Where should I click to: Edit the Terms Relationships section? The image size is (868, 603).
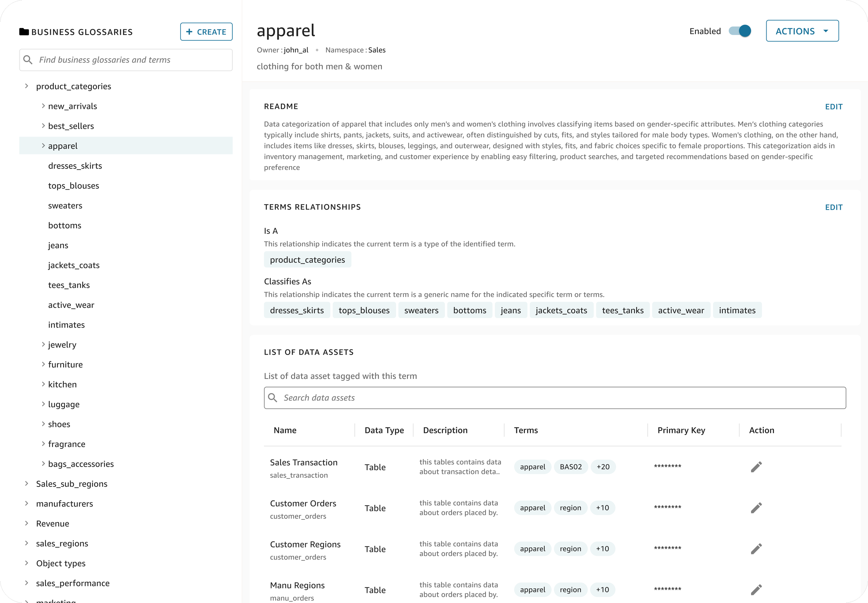tap(834, 207)
